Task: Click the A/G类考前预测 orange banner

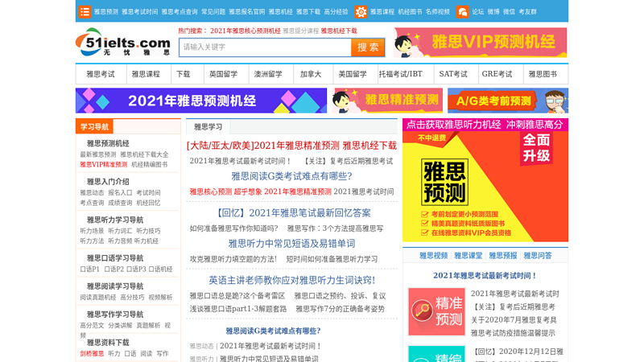Action: click(508, 101)
